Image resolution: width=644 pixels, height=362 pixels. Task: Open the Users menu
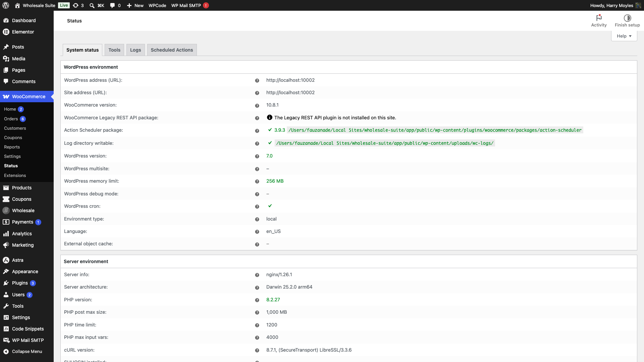(x=27, y=295)
